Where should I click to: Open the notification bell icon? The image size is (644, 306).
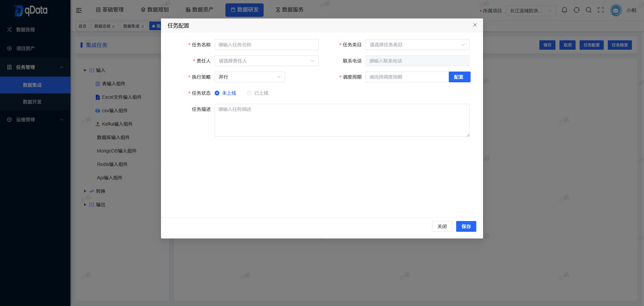(565, 10)
